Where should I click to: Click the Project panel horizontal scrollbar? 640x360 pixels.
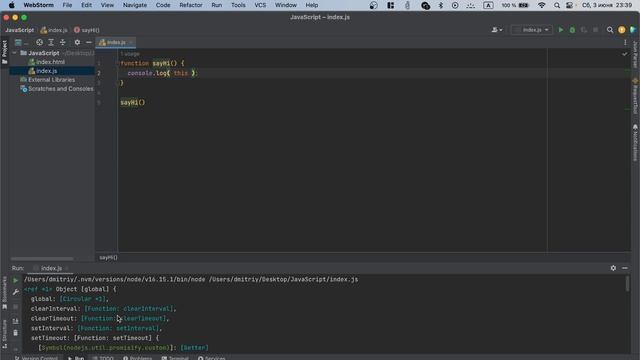[x=42, y=259]
